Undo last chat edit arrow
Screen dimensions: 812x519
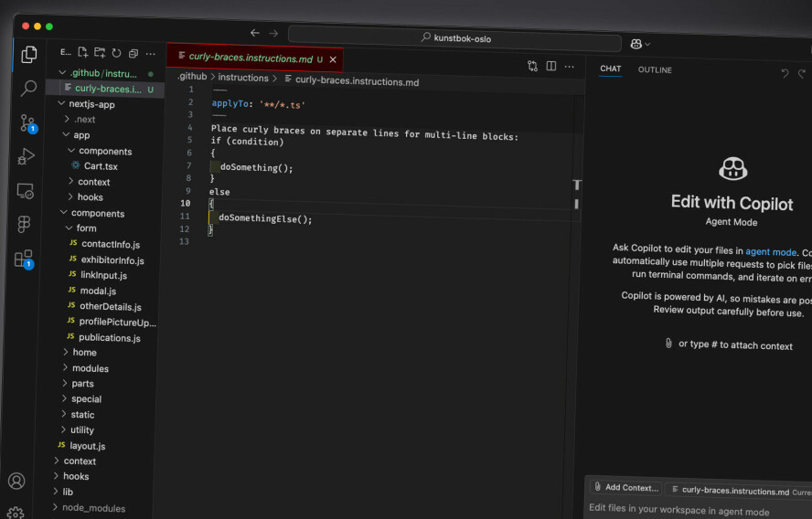(785, 73)
